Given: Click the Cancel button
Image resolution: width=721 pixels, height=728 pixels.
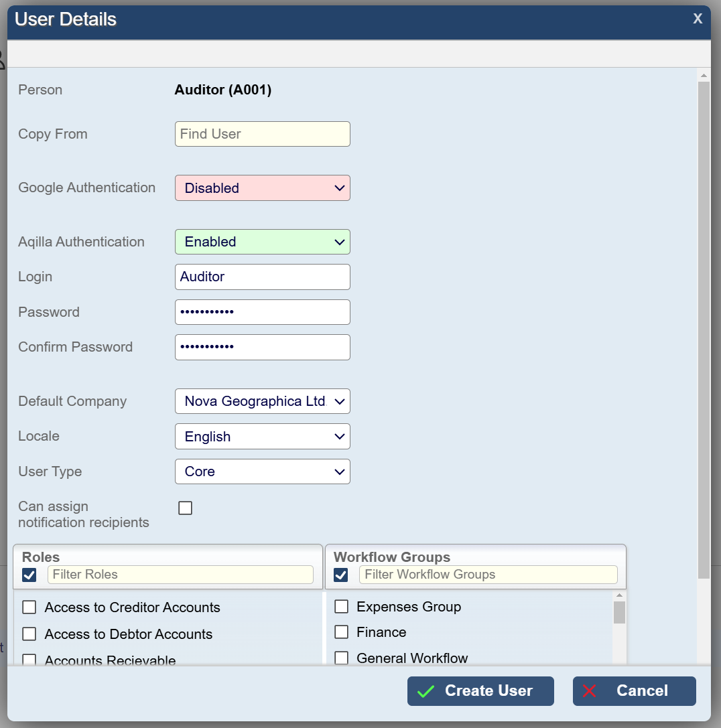Looking at the screenshot, I should pos(634,691).
